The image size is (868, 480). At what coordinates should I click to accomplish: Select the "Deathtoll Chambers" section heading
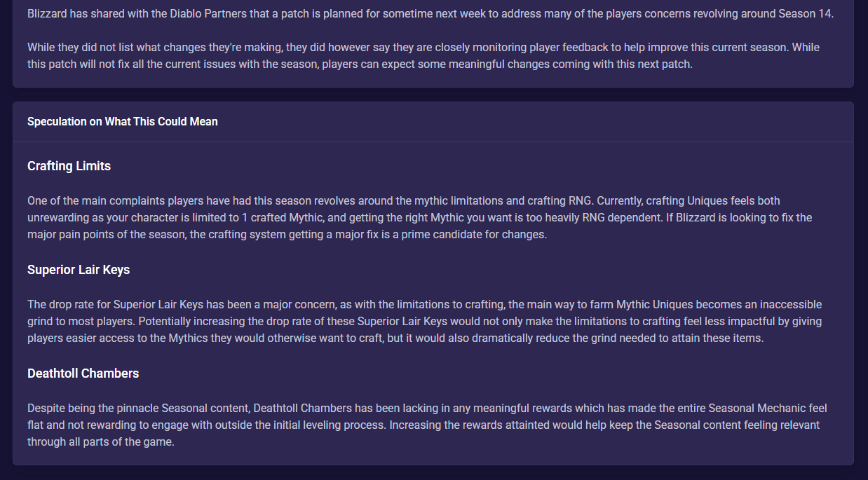[x=83, y=373]
